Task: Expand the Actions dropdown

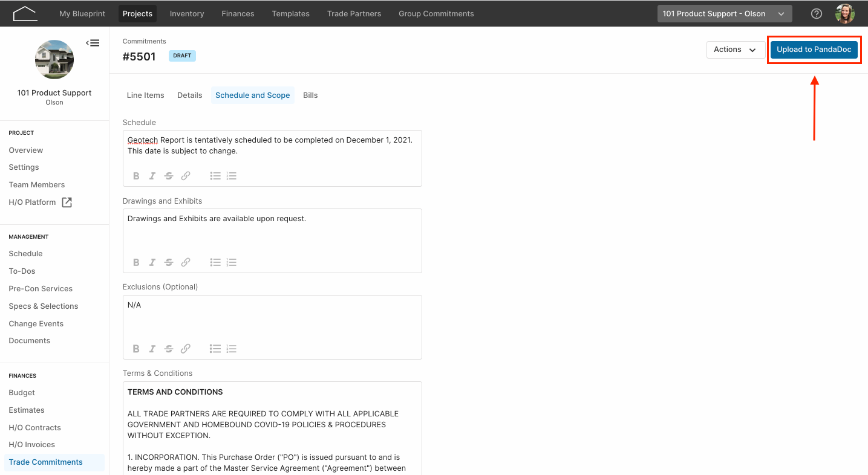Action: pyautogui.click(x=736, y=50)
